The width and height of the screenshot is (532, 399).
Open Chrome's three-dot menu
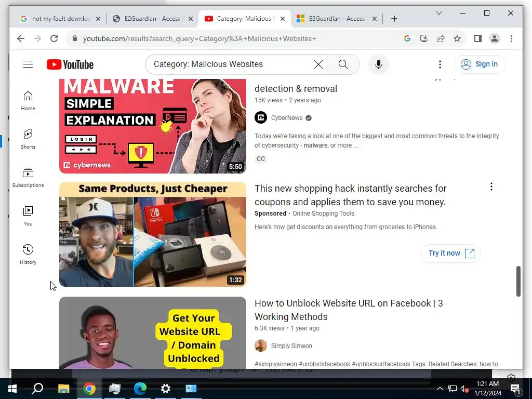pos(511,38)
